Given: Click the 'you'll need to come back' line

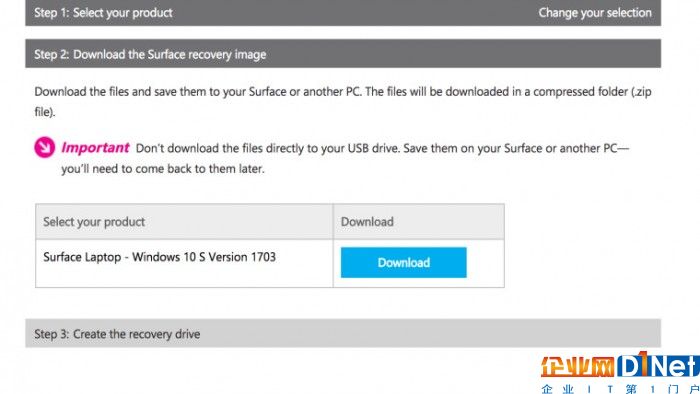Looking at the screenshot, I should tap(162, 169).
